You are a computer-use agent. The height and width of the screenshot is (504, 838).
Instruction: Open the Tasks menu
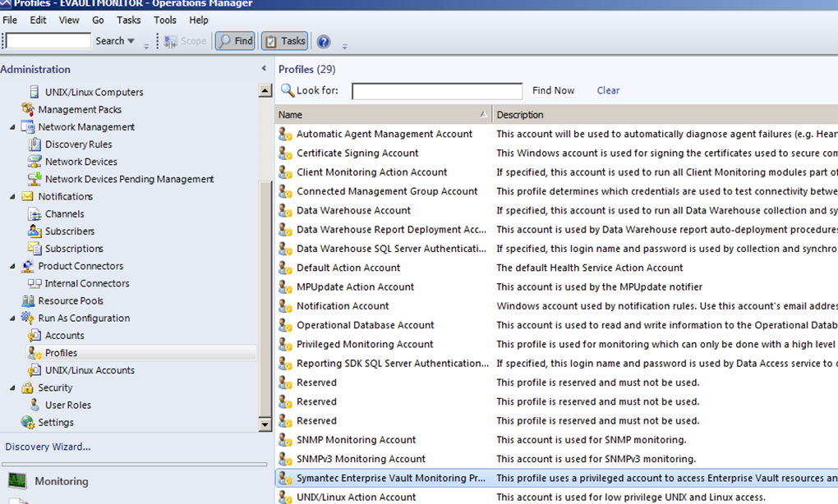128,20
